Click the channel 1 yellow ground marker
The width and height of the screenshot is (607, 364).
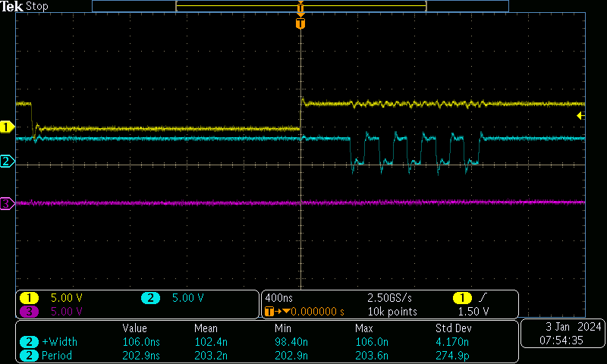7,127
